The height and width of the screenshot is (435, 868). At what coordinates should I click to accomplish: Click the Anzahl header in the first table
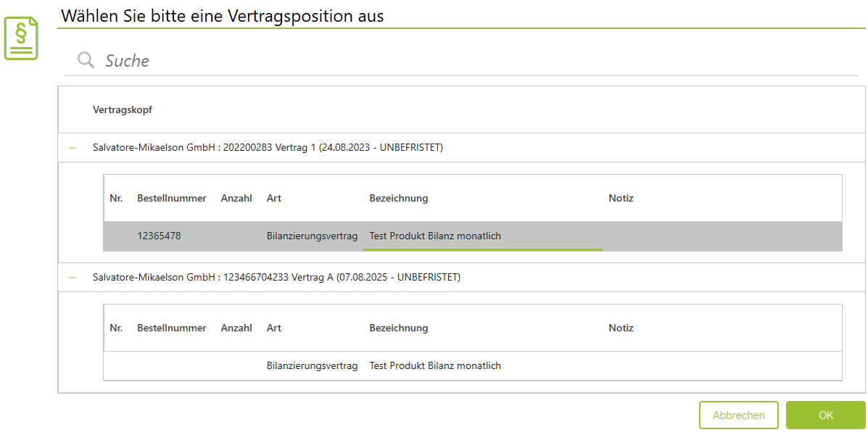[236, 198]
